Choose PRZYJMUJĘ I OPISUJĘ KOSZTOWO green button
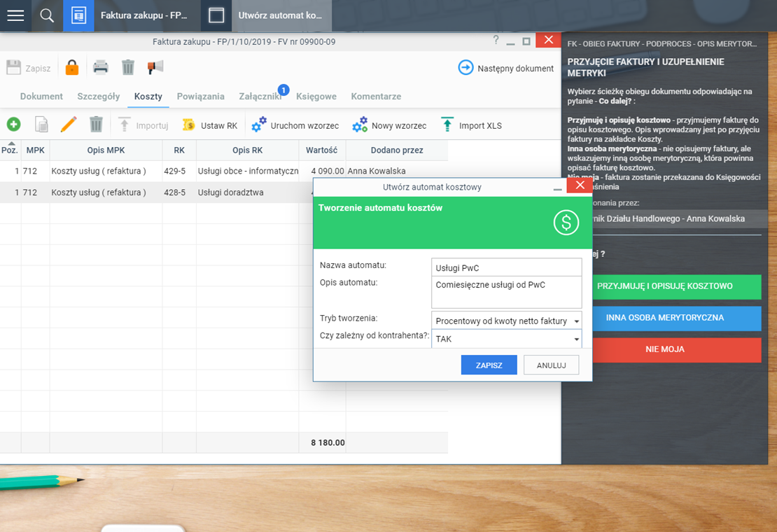 click(x=664, y=286)
